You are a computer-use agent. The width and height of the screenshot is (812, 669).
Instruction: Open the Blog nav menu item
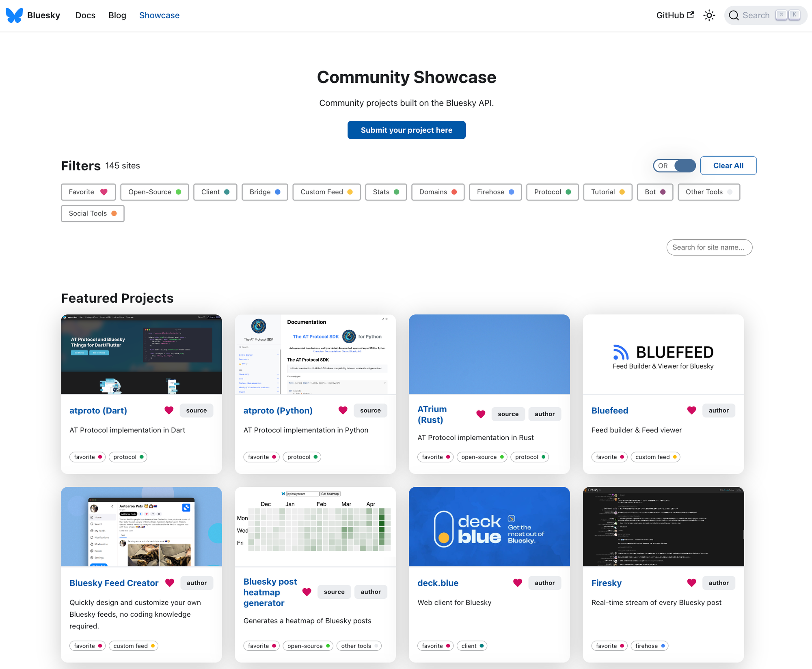117,15
